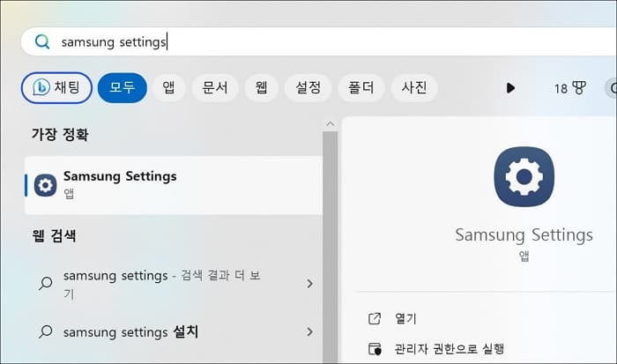Click the search icon of 설치 suggestion row
The image size is (617, 364).
click(x=46, y=331)
